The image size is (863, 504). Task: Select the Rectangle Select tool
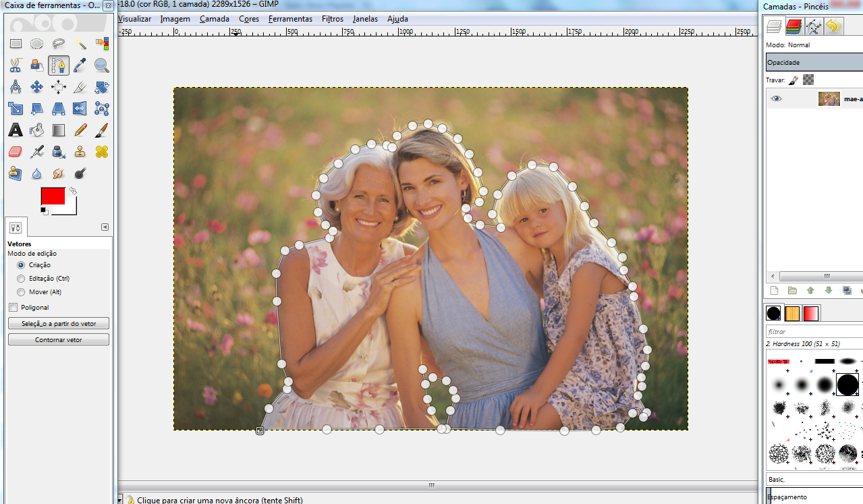[15, 43]
